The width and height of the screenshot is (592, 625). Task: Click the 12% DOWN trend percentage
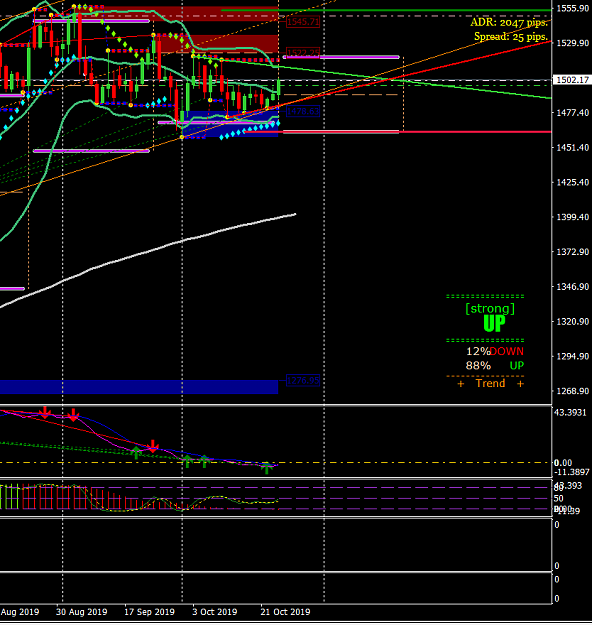[x=495, y=351]
